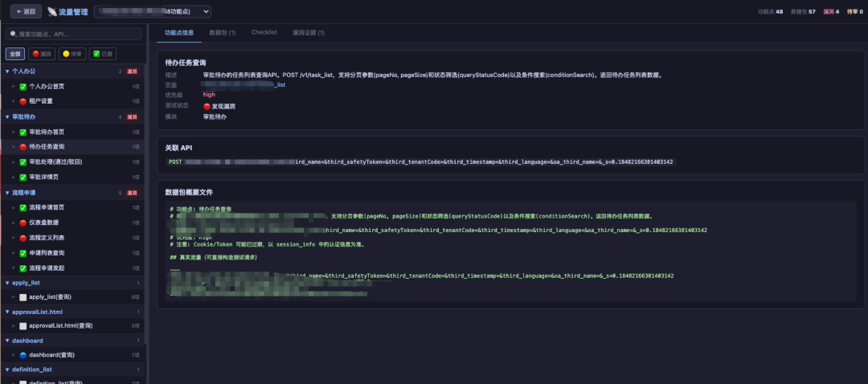Click the 待审 0 counter in header

coord(855,11)
